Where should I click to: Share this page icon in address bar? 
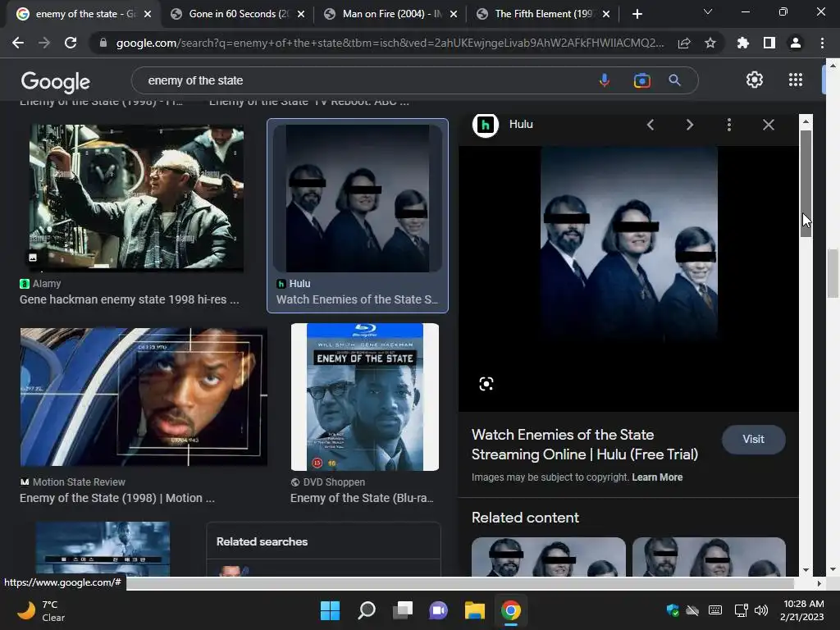[684, 43]
